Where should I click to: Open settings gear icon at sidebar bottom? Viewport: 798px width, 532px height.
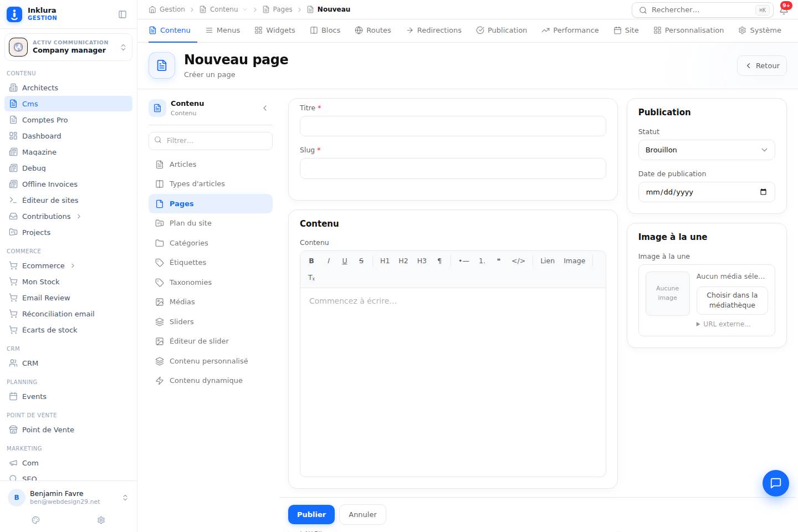point(101,520)
